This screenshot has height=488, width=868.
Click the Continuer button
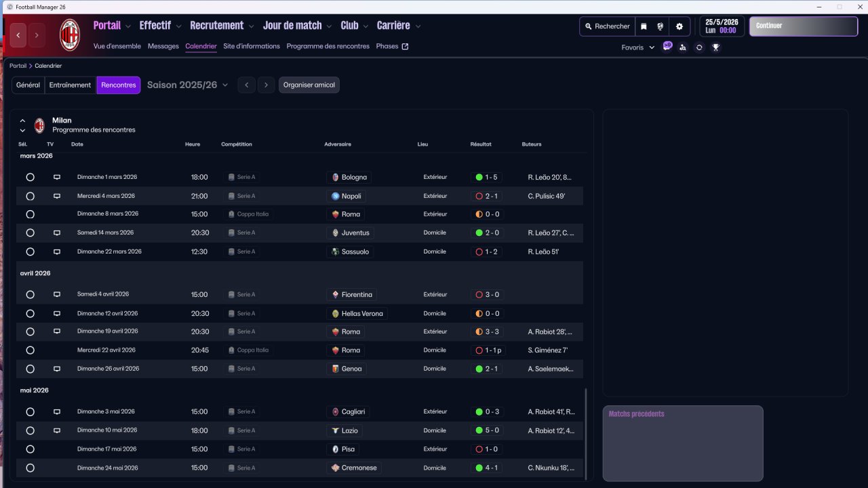804,26
